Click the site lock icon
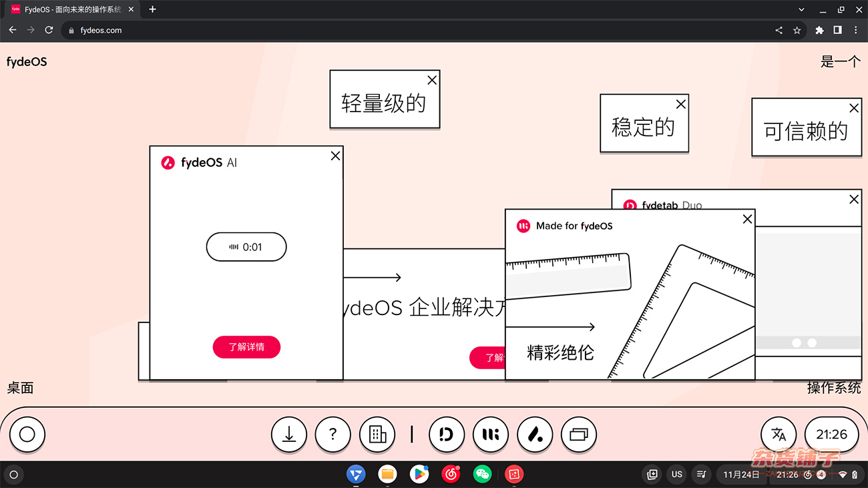This screenshot has width=868, height=488. tap(71, 30)
